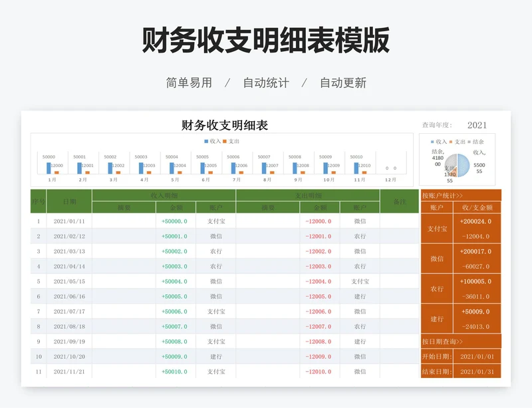Click the 结束日期: label
532x408 pixels.
pyautogui.click(x=437, y=371)
